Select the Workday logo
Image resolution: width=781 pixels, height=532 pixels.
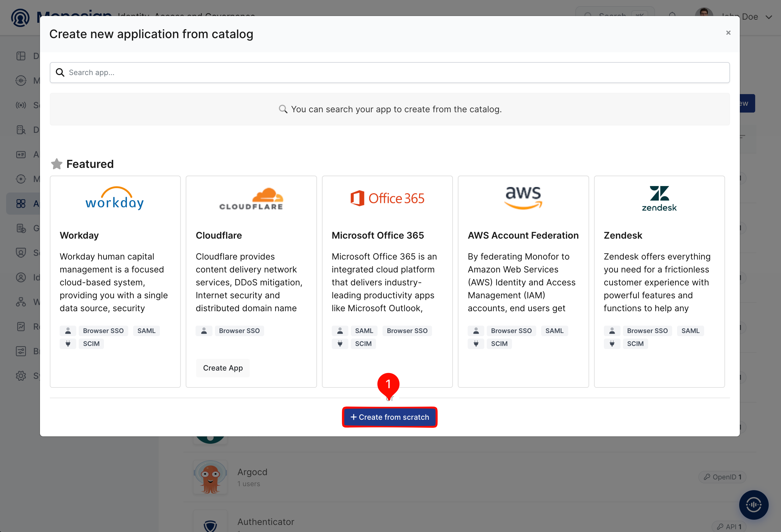[x=115, y=198]
